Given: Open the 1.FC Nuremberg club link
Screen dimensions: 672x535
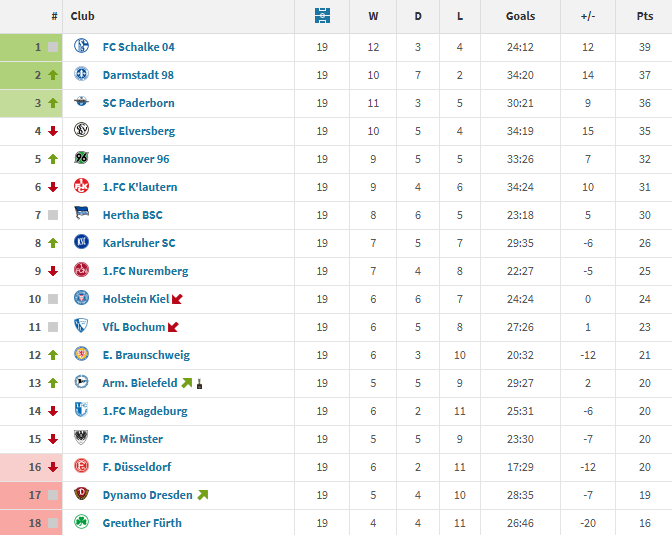Looking at the screenshot, I should point(145,271).
